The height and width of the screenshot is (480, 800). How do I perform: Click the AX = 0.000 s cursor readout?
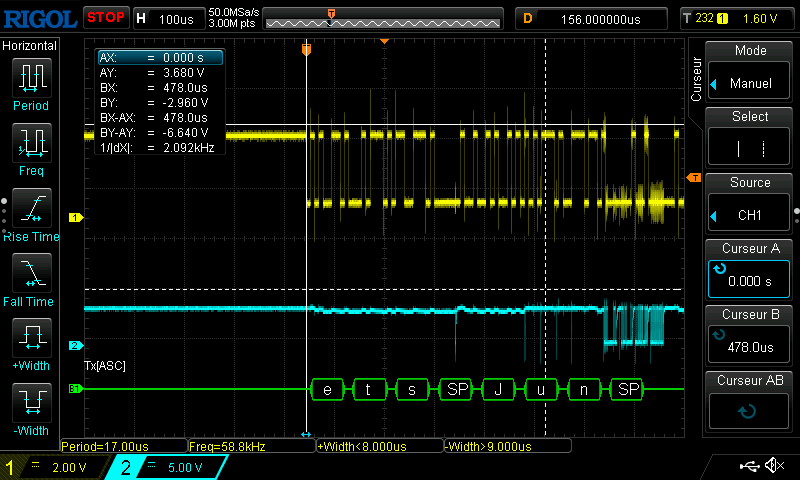tap(160, 58)
